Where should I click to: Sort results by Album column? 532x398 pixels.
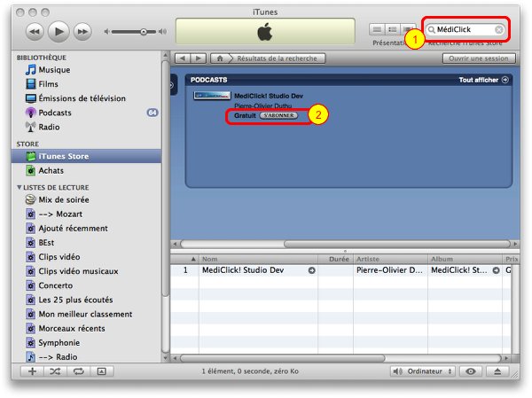click(465, 259)
